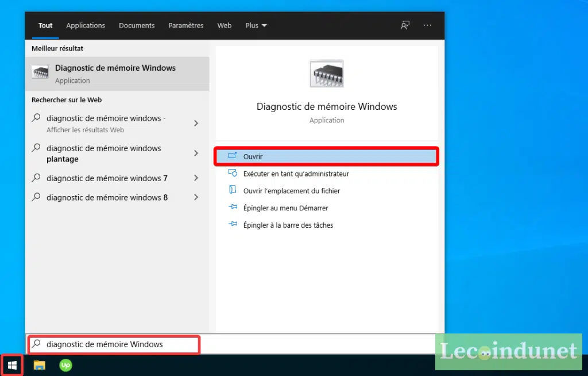Click pin icon for 'barre des tâches'
Viewport: 588px width, 376px height.
(233, 224)
